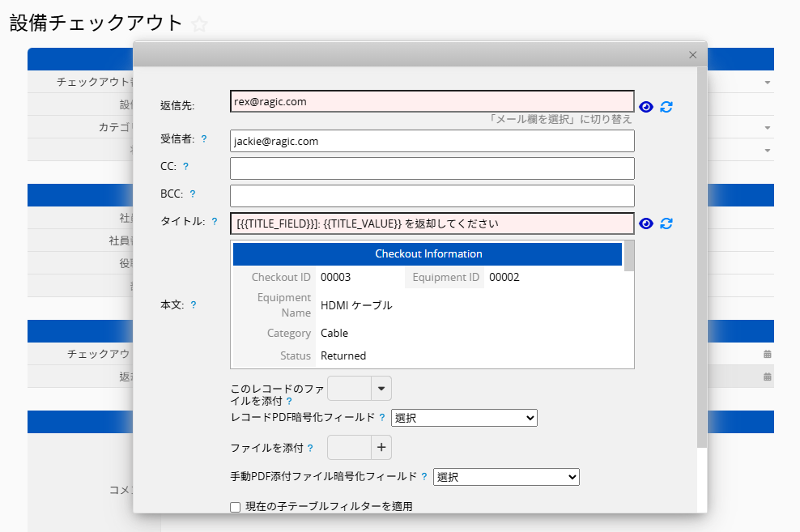Screen dimensions: 800x532
Task: Expand the このレコードのファイルを添付 dropdown arrow
Action: (381, 389)
